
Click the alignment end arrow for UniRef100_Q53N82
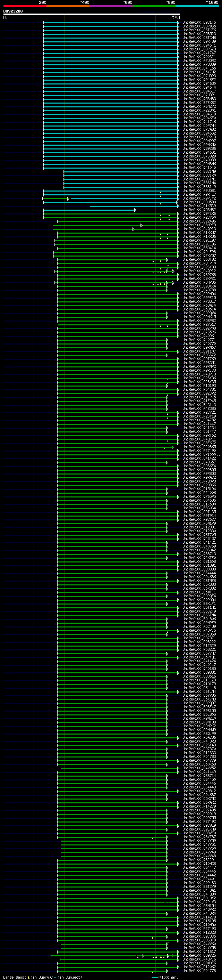(135, 210)
